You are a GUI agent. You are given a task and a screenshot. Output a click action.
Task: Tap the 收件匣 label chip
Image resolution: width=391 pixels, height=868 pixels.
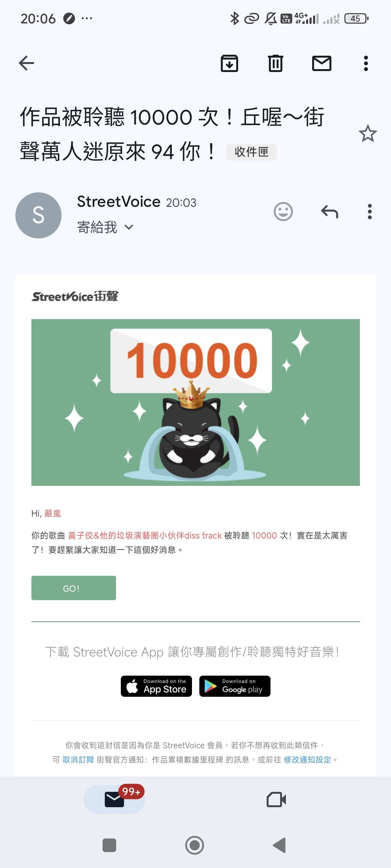(251, 152)
